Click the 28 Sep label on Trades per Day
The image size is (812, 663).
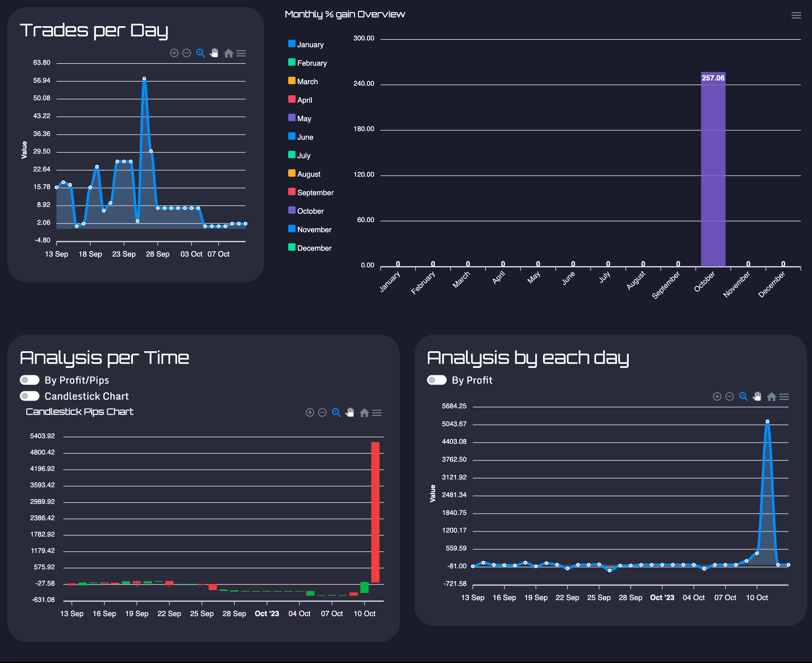157,254
